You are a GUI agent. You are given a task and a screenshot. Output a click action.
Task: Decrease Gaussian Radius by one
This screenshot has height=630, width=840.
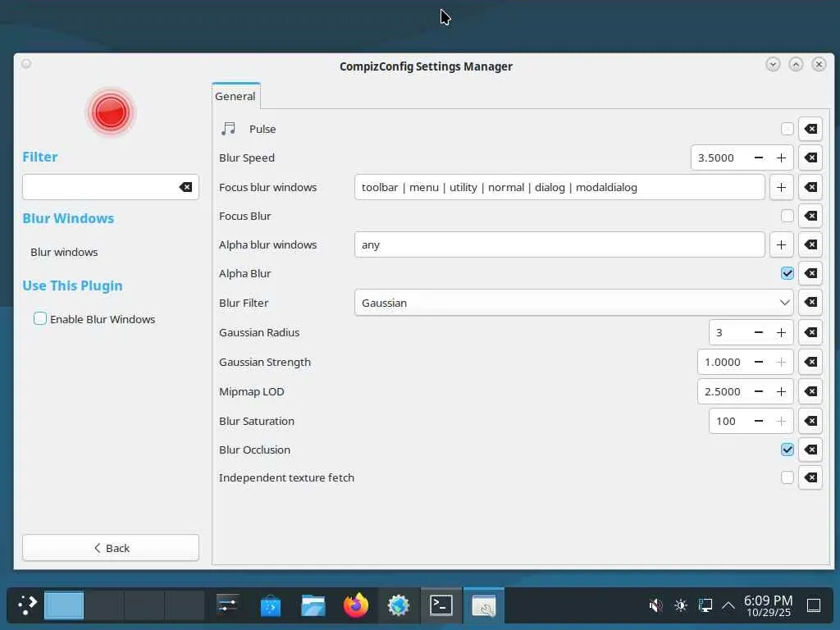(x=759, y=333)
